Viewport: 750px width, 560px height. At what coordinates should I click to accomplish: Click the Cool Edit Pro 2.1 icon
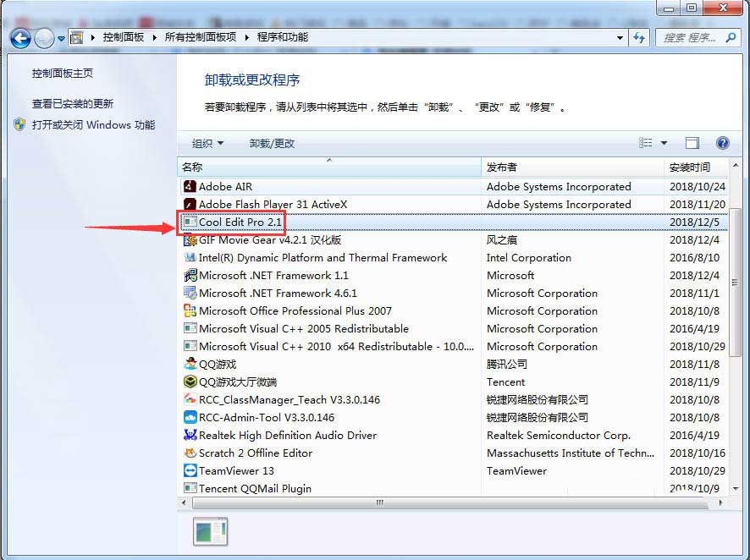click(x=190, y=222)
